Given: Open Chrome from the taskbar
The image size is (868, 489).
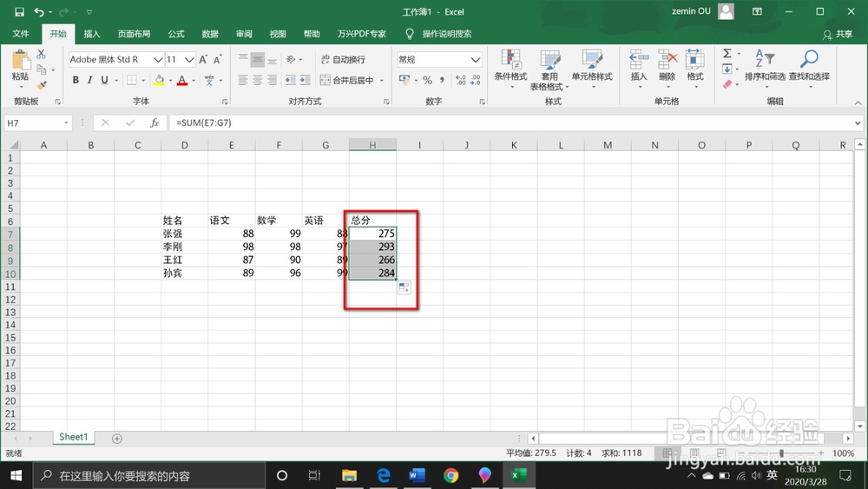Looking at the screenshot, I should [451, 475].
